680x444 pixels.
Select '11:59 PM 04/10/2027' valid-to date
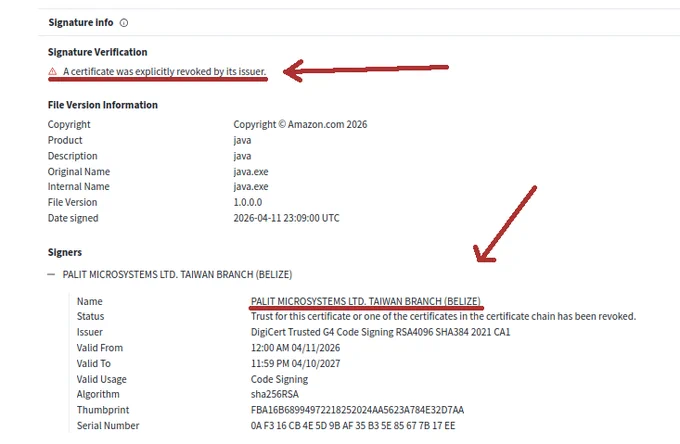tap(295, 363)
